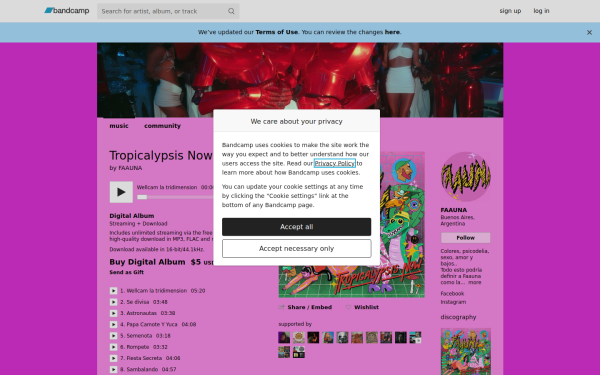Image resolution: width=600 pixels, height=375 pixels.
Task: Click the page header banner image
Action: coord(300,80)
